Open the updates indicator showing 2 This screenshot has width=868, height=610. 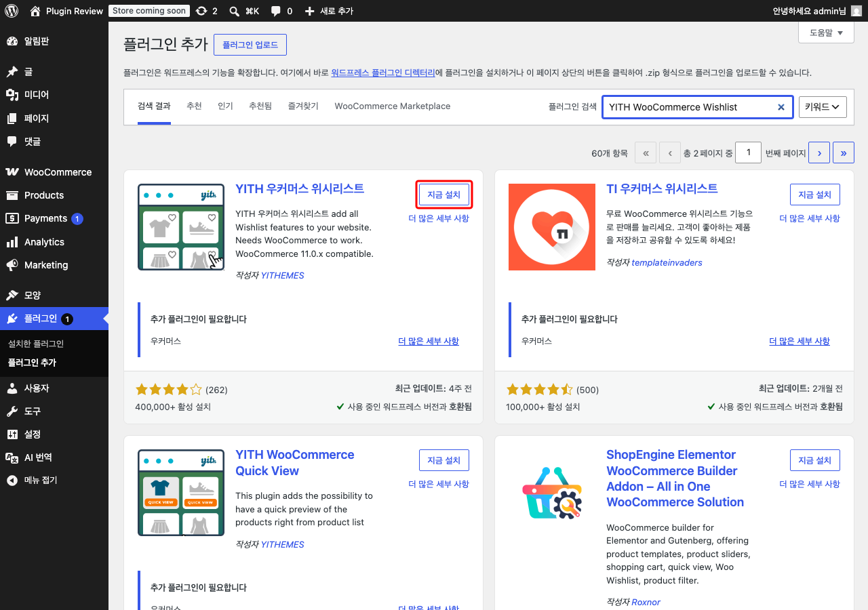(206, 11)
